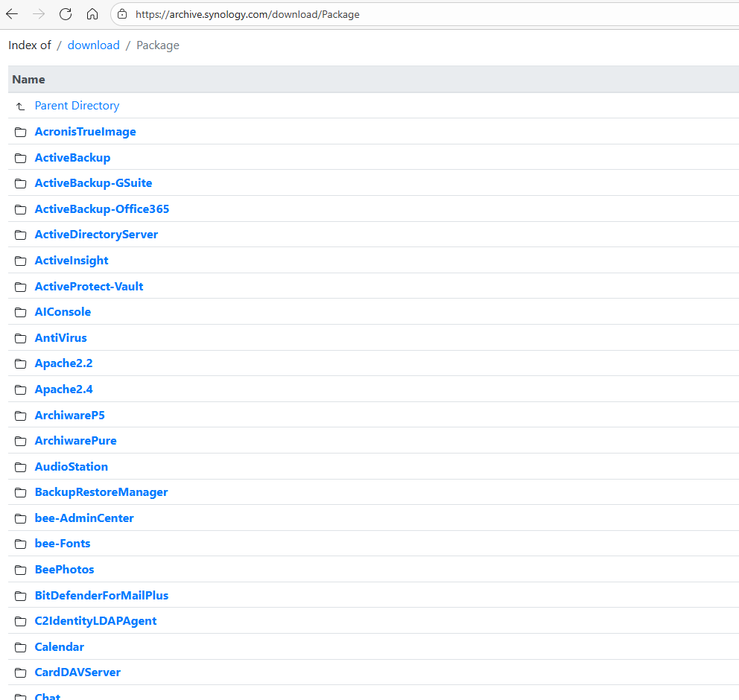This screenshot has height=700, width=739.
Task: Navigate to download breadcrumb link
Action: [x=93, y=45]
